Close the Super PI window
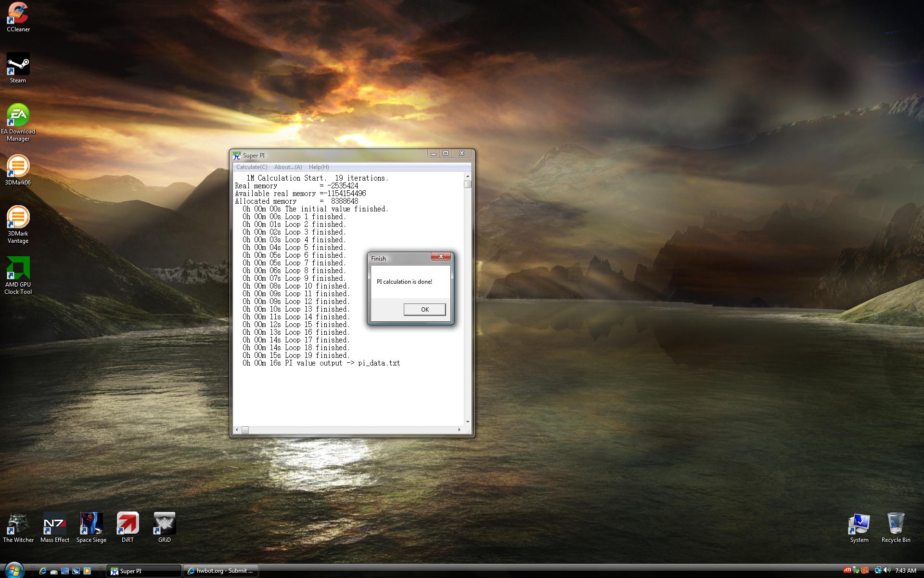The width and height of the screenshot is (924, 578). [462, 154]
